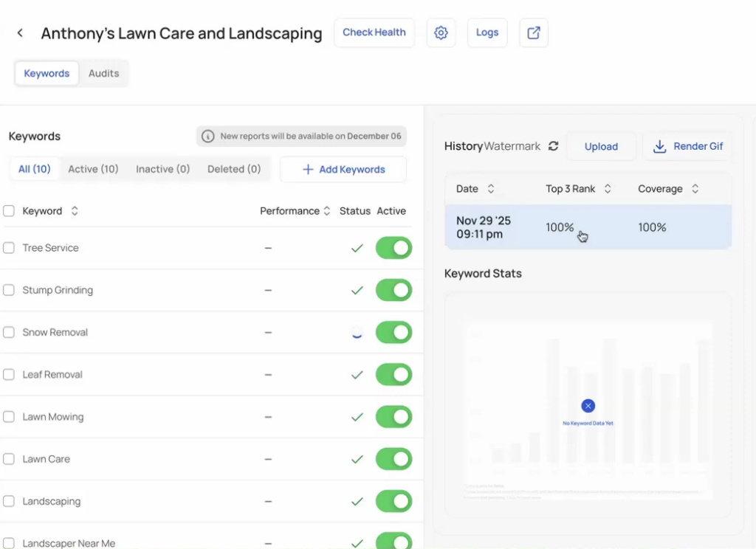Click the blue X icon in Keyword Stats
This screenshot has height=549, width=756.
point(588,406)
